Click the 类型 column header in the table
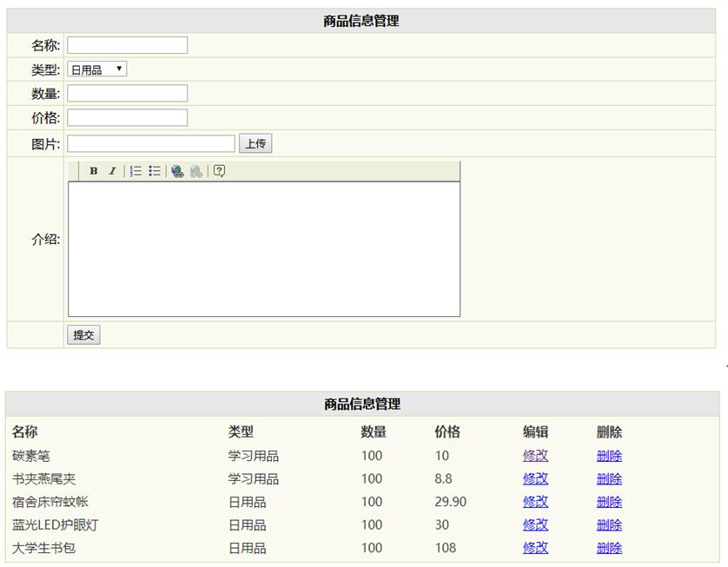This screenshot has width=728, height=567. [241, 432]
